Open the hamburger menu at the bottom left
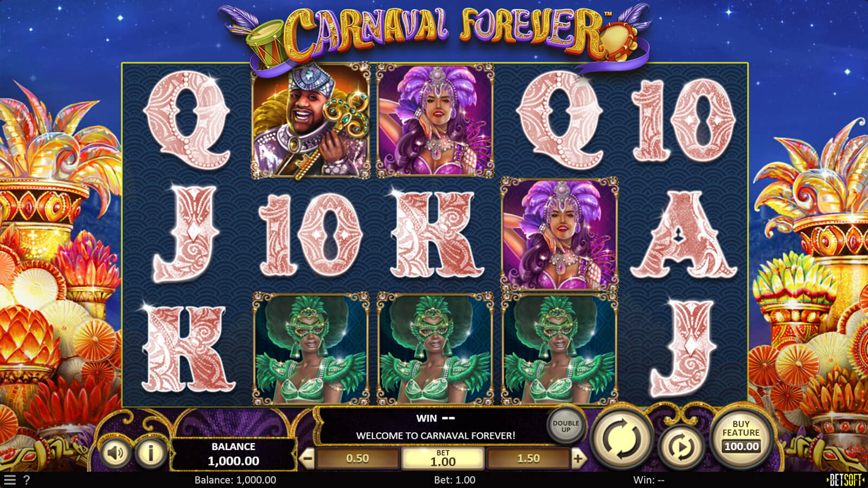The height and width of the screenshot is (488, 868). (x=10, y=480)
